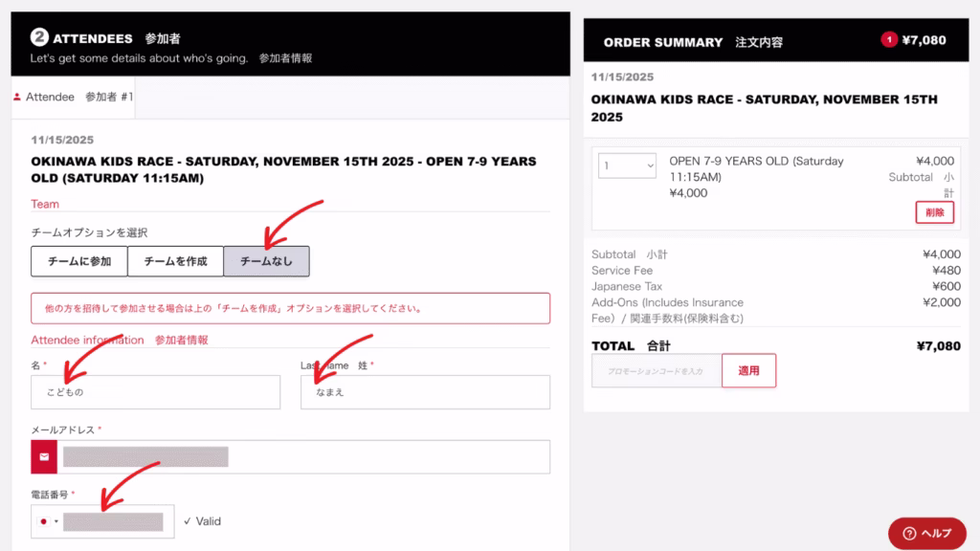Click the attendee person icon
The image size is (980, 551).
tap(17, 97)
